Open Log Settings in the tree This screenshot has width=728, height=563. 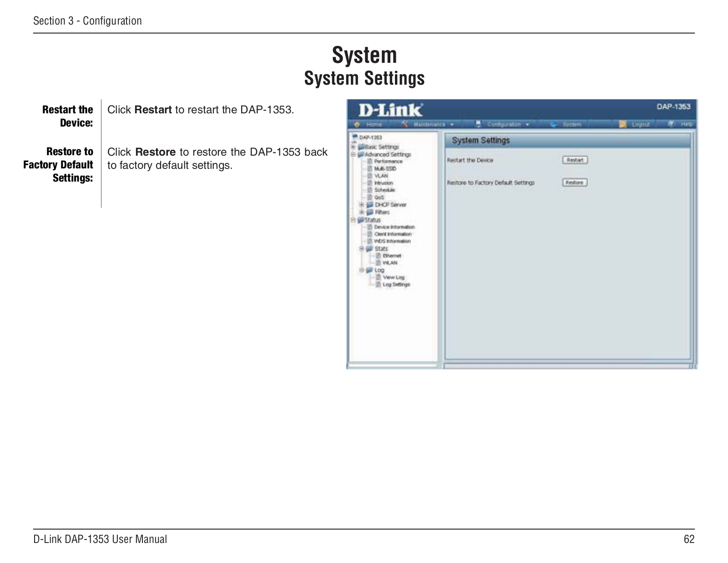point(396,284)
